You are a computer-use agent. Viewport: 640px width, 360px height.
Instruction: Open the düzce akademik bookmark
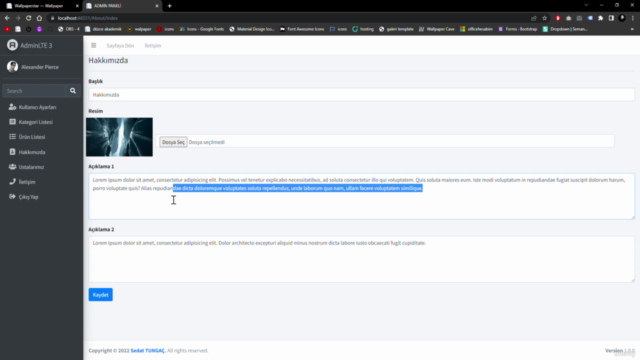[x=103, y=29]
